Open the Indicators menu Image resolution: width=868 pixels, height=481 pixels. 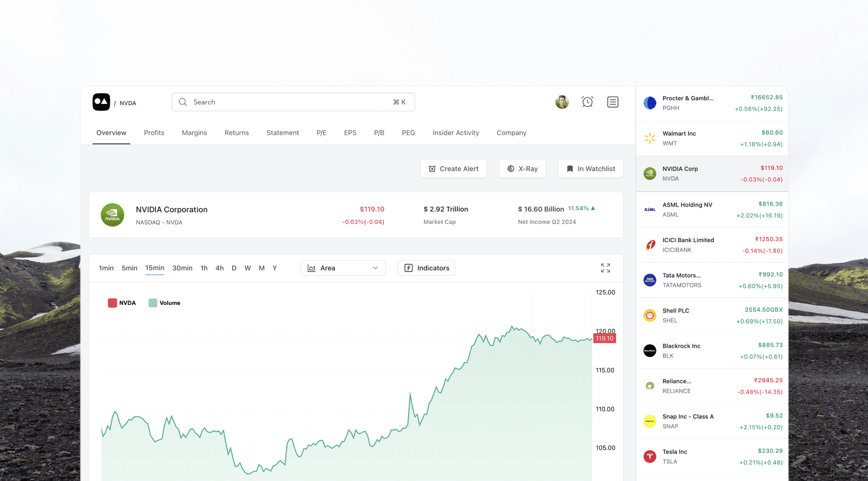426,268
